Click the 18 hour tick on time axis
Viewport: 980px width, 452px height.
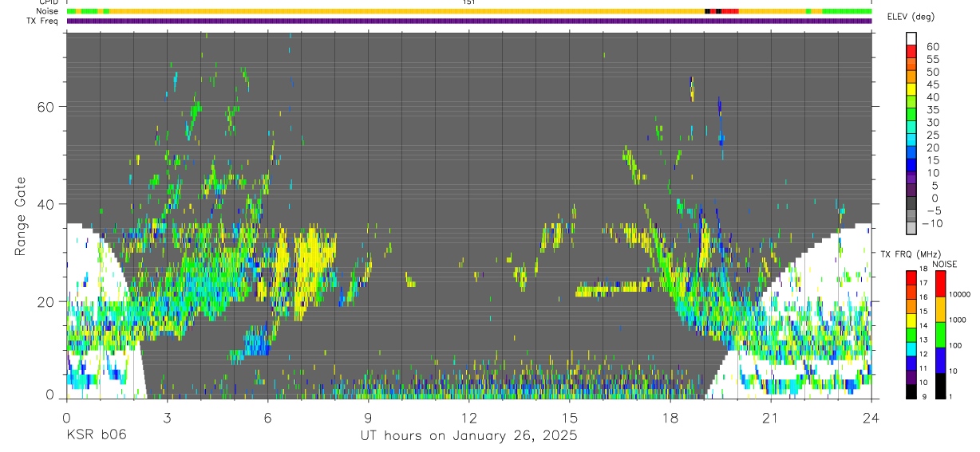pyautogui.click(x=670, y=418)
